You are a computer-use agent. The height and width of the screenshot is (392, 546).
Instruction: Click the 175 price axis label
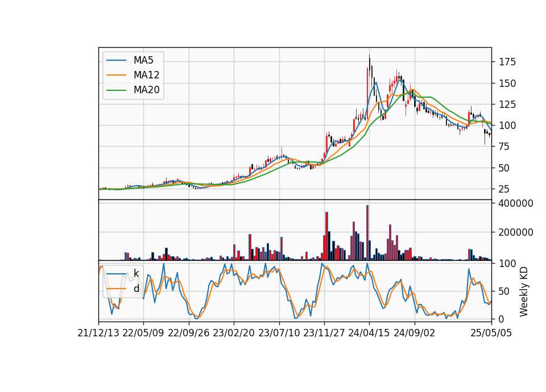tap(507, 62)
